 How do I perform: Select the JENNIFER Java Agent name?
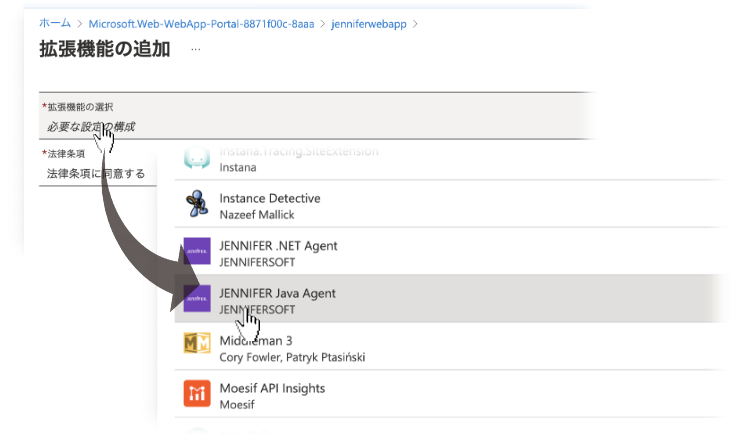point(277,293)
